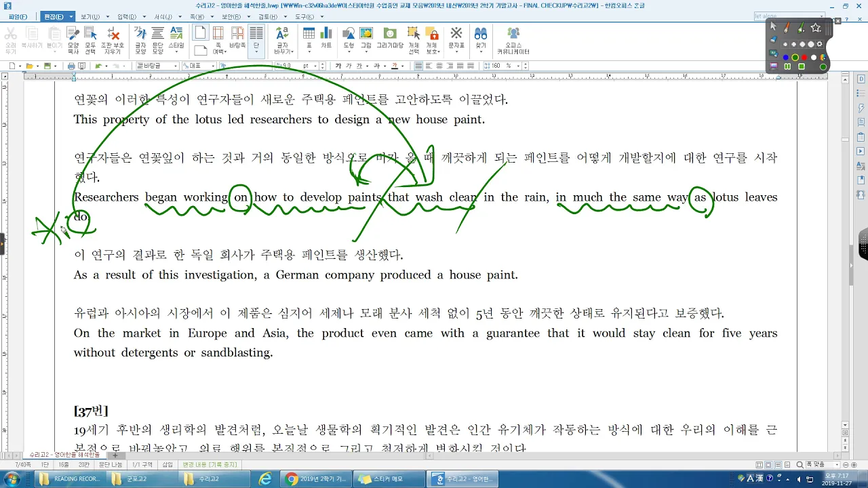868x488 pixels.
Task: Open 오피스 커뮤니케이터
Action: tap(513, 40)
